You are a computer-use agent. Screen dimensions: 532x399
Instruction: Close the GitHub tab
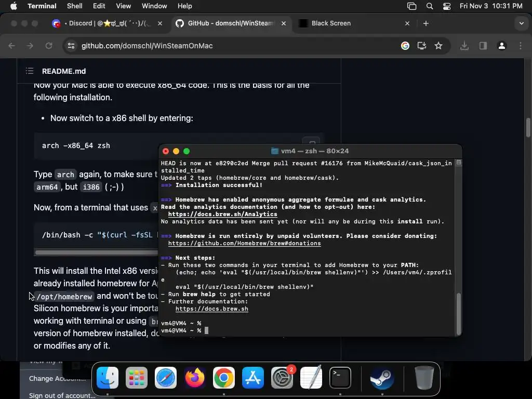click(x=284, y=23)
